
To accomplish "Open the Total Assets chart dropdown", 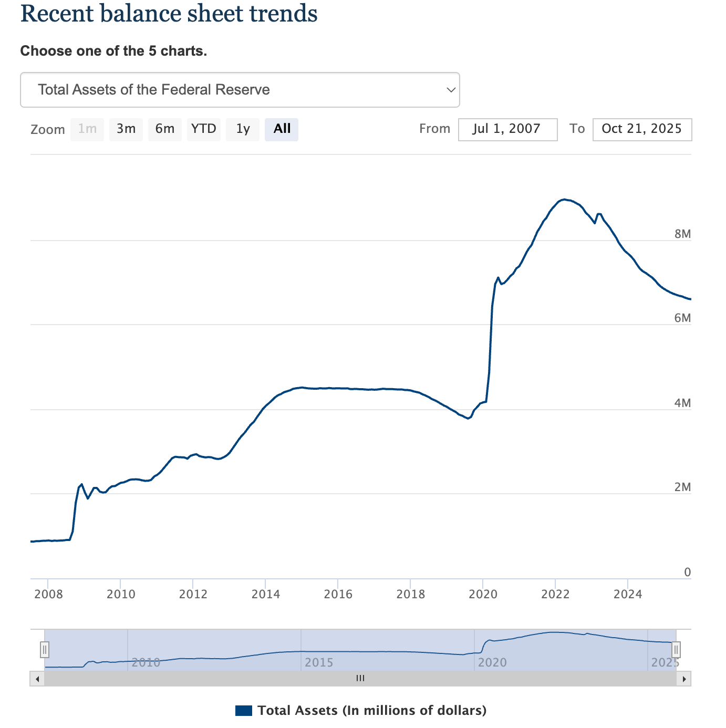I will point(240,90).
